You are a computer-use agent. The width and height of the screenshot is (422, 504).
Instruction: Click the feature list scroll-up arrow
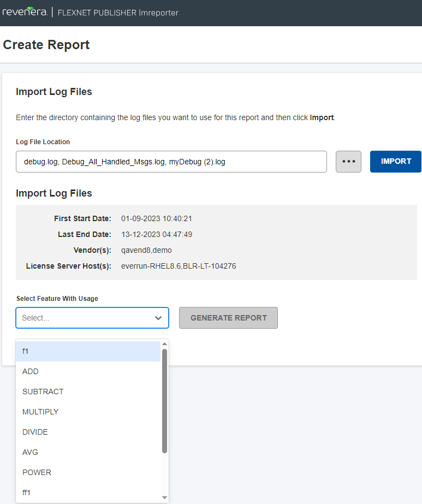point(164,344)
